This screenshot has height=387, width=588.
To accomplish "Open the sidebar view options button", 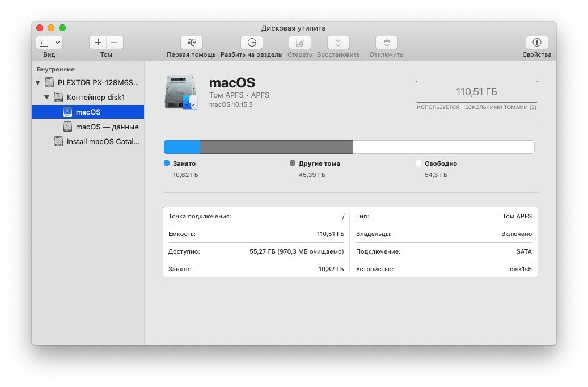I will (x=49, y=43).
